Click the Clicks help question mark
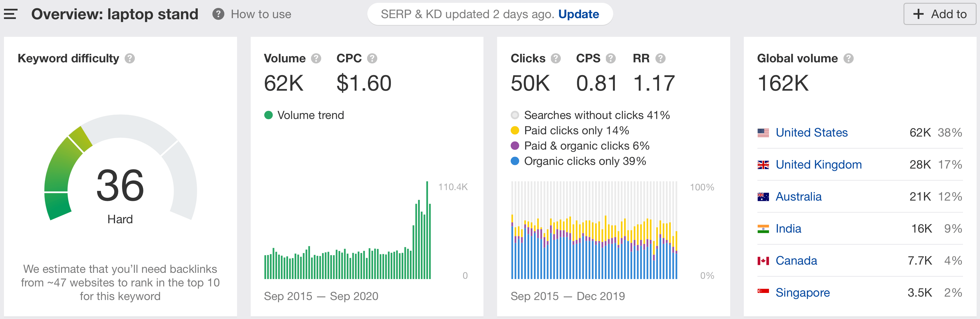Image resolution: width=980 pixels, height=319 pixels. coord(555,58)
